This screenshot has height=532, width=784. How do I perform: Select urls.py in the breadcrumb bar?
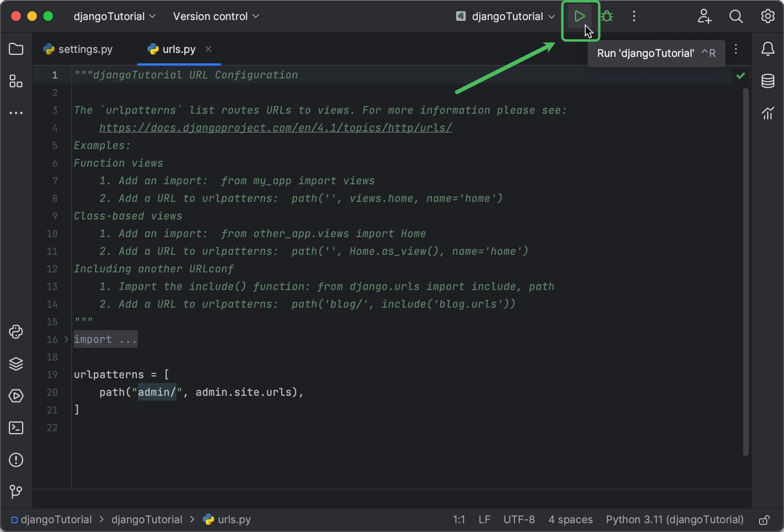234,519
